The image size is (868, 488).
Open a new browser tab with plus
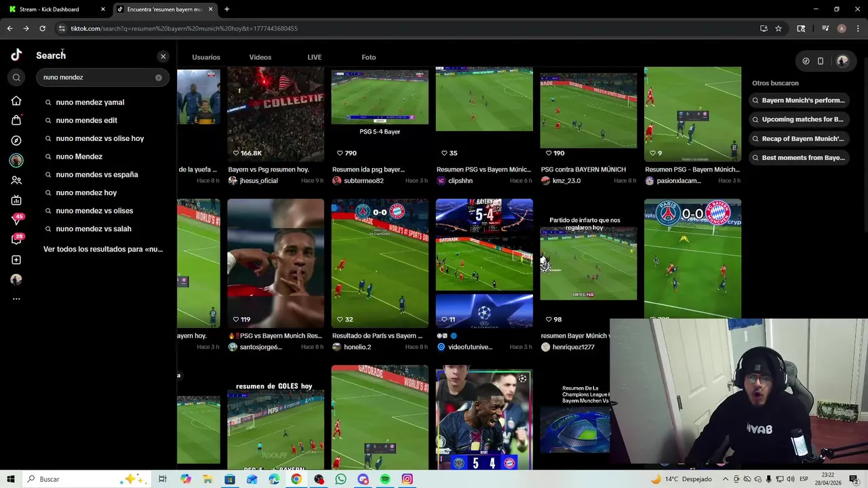(227, 9)
